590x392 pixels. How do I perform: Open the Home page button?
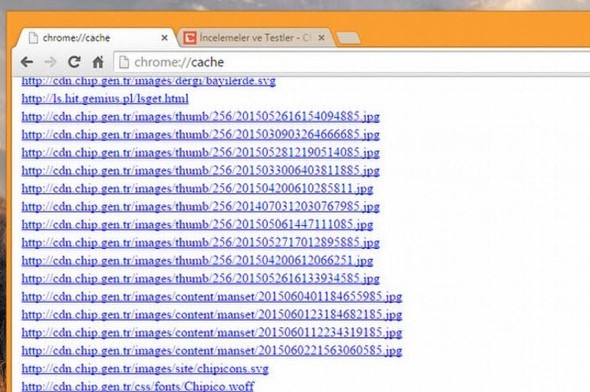point(98,62)
